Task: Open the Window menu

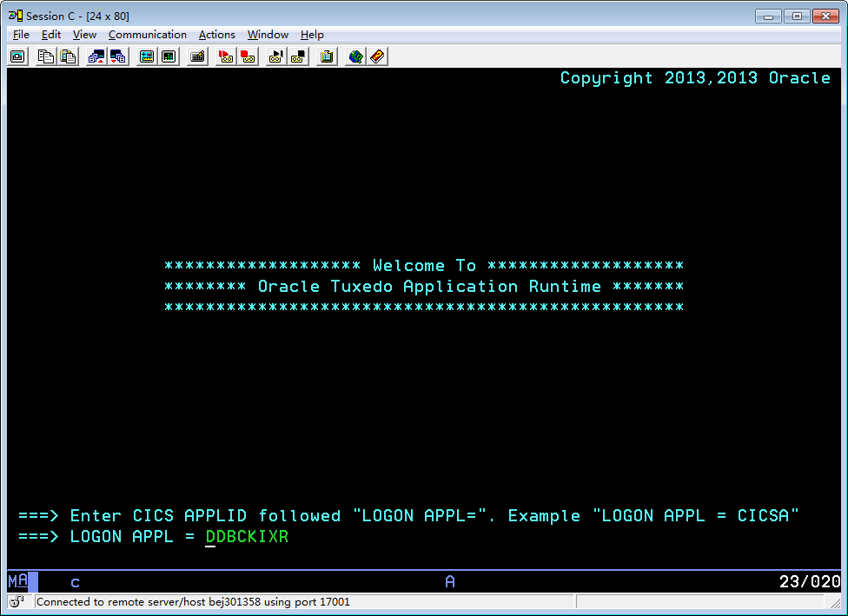Action: (268, 35)
